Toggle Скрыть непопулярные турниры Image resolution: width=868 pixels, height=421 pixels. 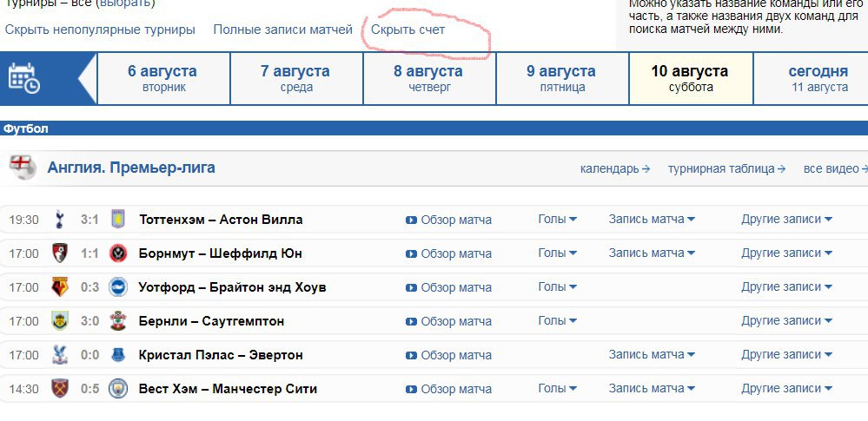click(100, 30)
